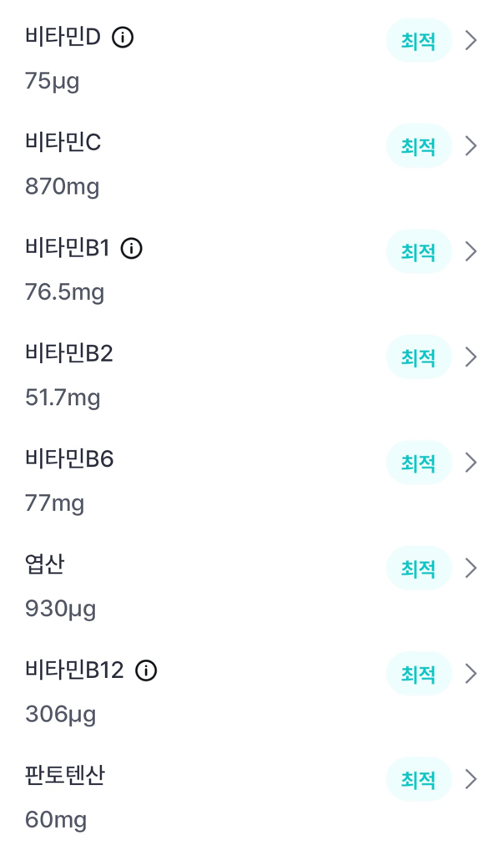504x855 pixels.
Task: Click the chevron on the 비타민B2 row
Action: click(x=471, y=357)
